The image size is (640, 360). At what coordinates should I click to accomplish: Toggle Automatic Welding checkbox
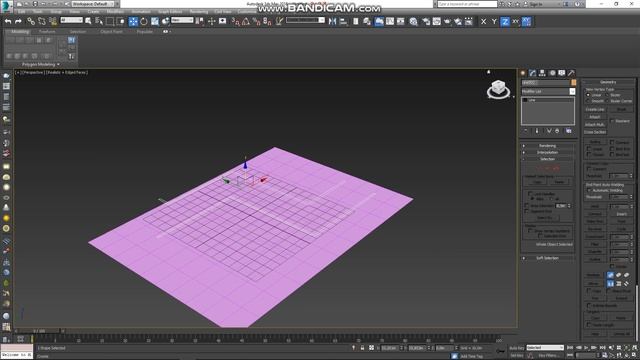point(589,190)
